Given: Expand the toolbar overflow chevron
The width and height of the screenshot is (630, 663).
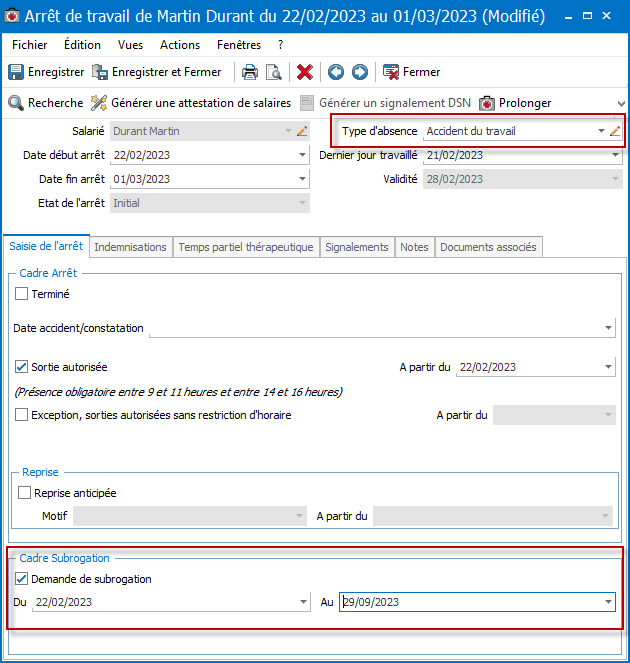Looking at the screenshot, I should 621,104.
